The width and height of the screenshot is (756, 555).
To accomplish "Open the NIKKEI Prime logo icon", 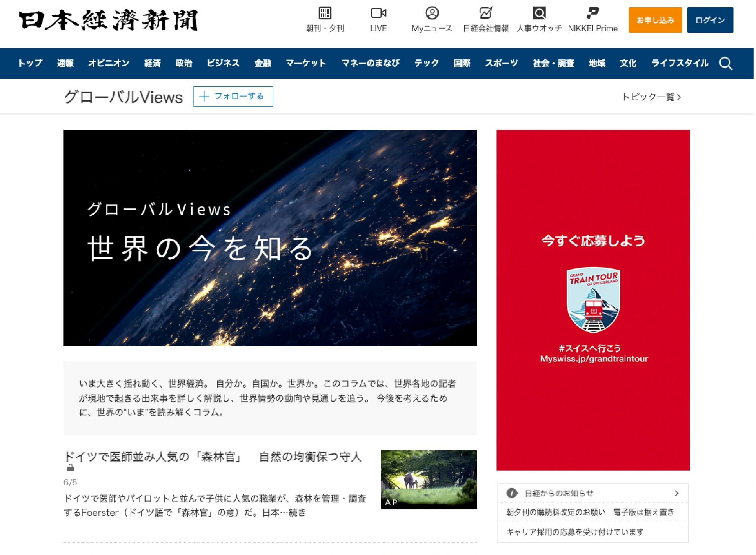I will click(592, 13).
